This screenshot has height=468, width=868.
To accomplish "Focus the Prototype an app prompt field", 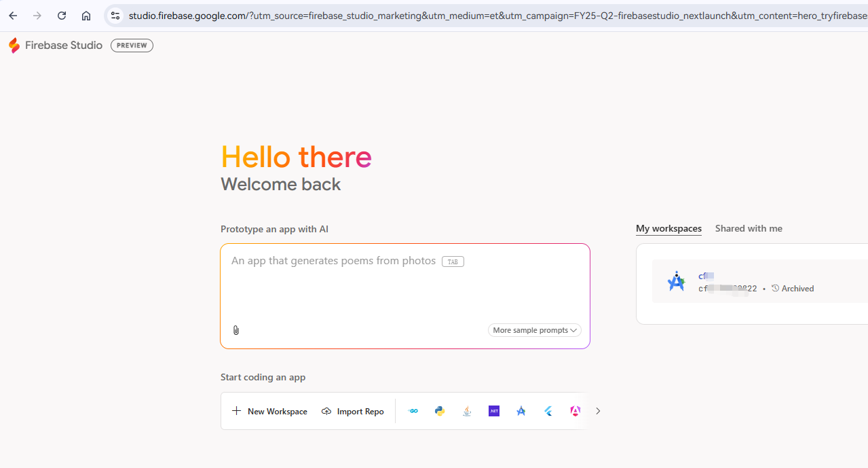I will tap(405, 296).
